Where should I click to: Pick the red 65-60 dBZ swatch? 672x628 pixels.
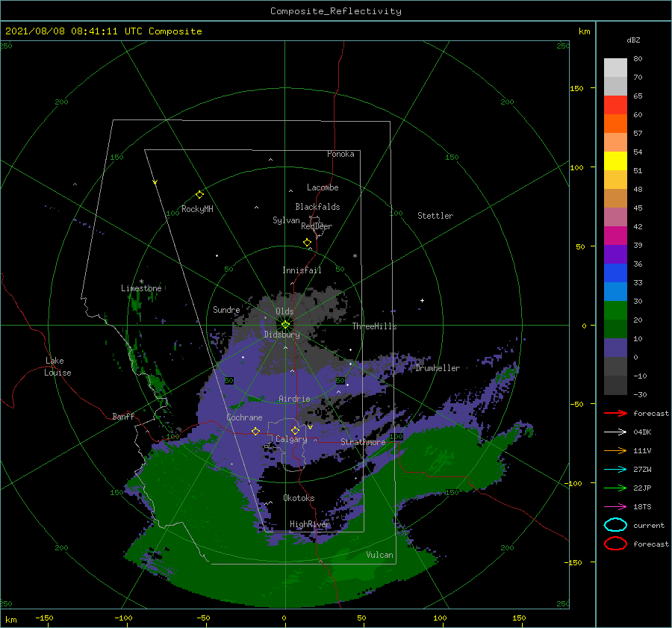(615, 105)
